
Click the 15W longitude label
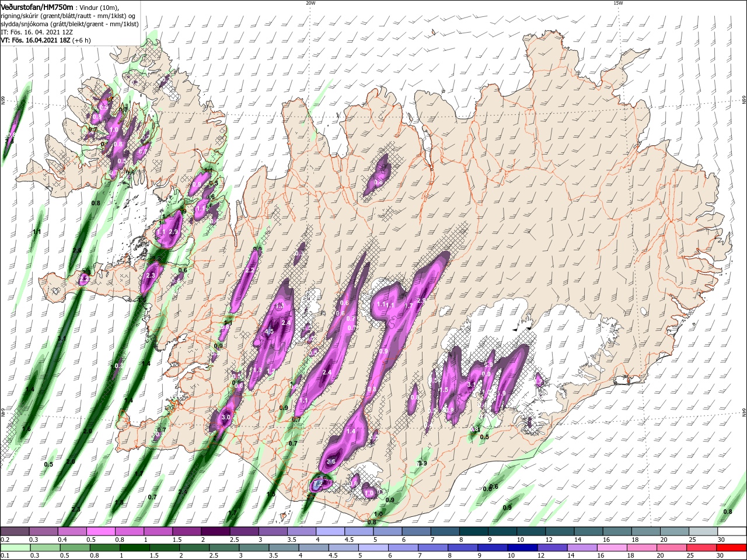tap(618, 3)
